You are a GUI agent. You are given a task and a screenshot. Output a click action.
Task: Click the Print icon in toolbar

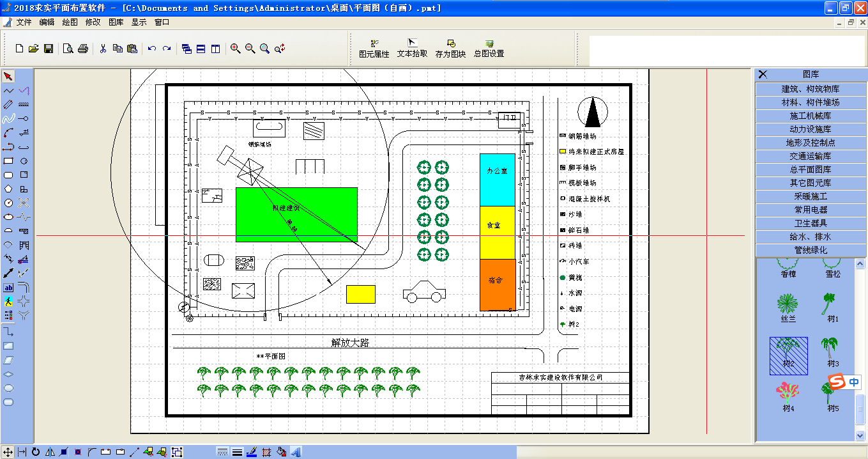pyautogui.click(x=83, y=49)
